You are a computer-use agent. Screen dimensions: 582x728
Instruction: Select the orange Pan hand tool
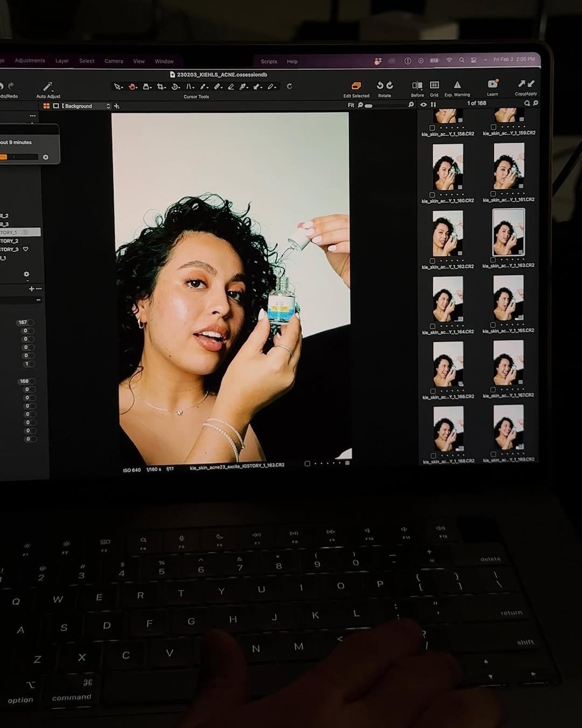(x=133, y=87)
